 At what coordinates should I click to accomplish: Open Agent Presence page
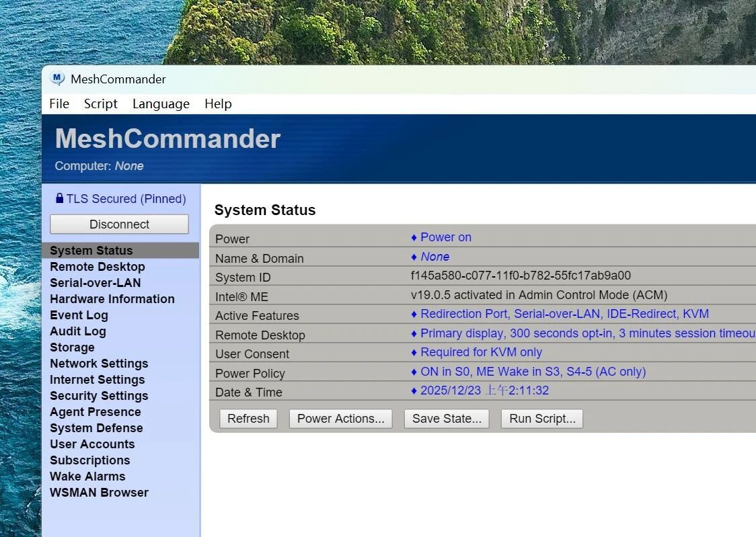click(x=96, y=412)
